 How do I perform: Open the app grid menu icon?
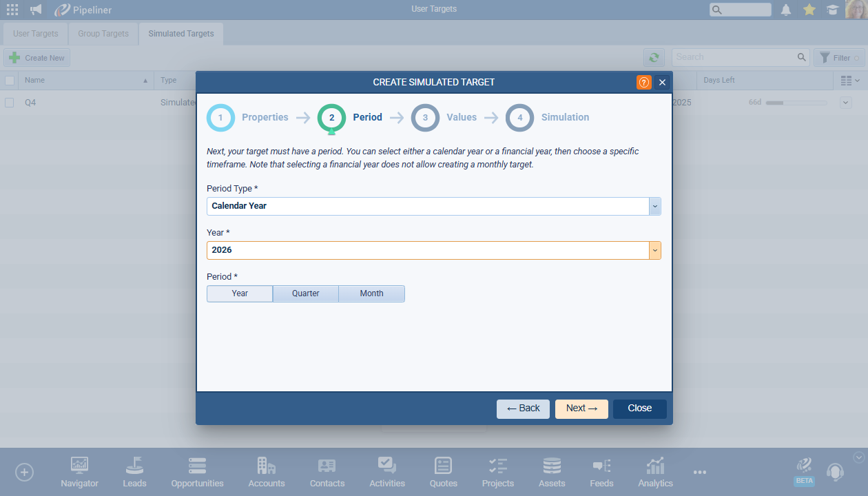pyautogui.click(x=12, y=10)
